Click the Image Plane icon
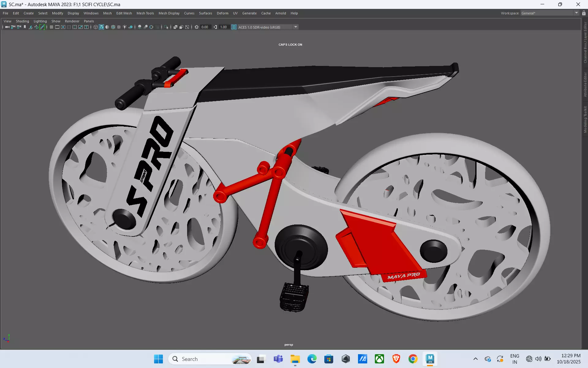Image resolution: width=588 pixels, height=368 pixels. (x=31, y=27)
